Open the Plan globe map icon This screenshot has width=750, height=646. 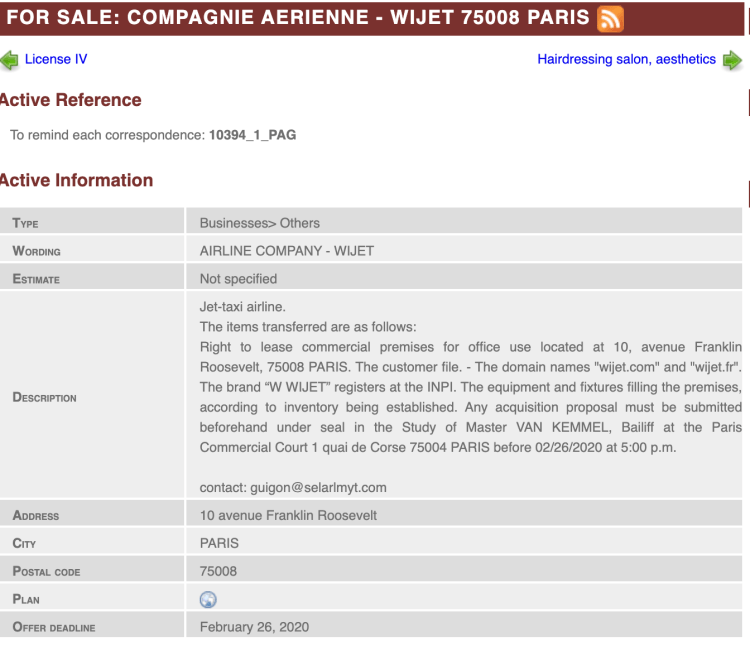(x=208, y=600)
